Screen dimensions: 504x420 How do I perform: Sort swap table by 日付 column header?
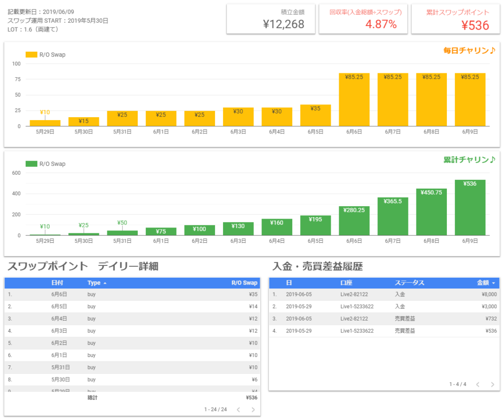57,283
